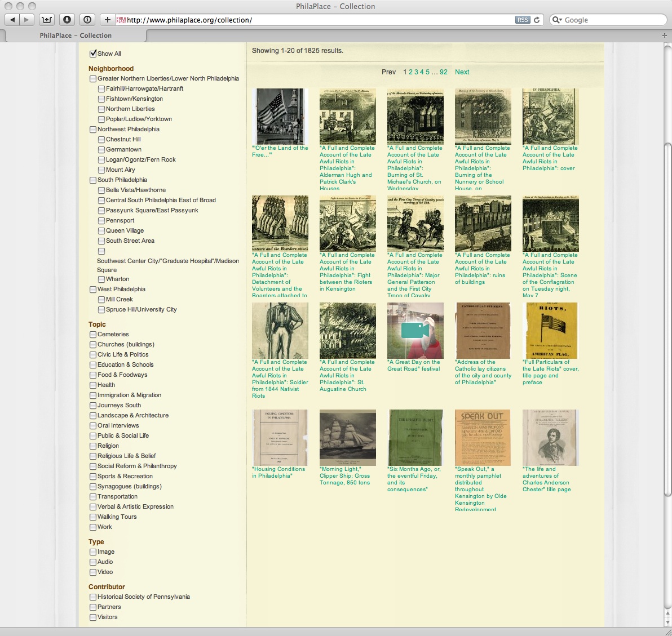The image size is (672, 636).
Task: Go back with the browser back arrow
Action: click(12, 20)
